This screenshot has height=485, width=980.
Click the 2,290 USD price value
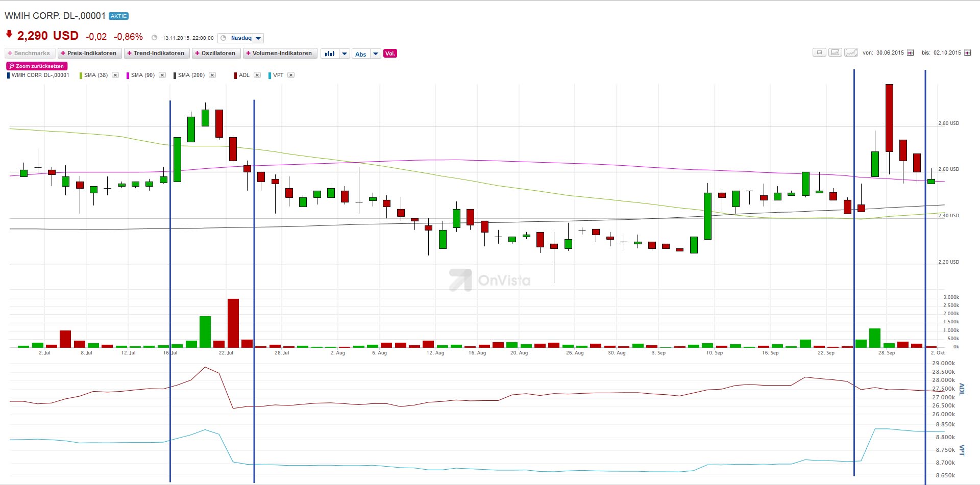48,36
